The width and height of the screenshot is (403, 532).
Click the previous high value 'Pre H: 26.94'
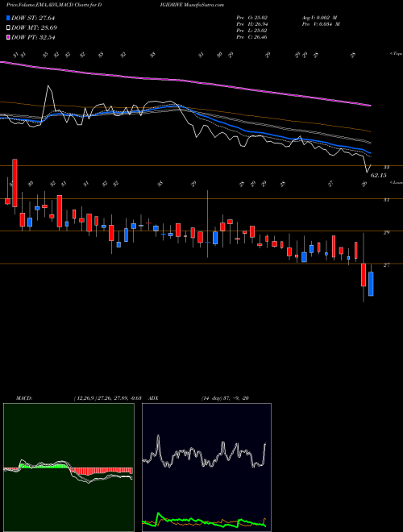pos(252,24)
